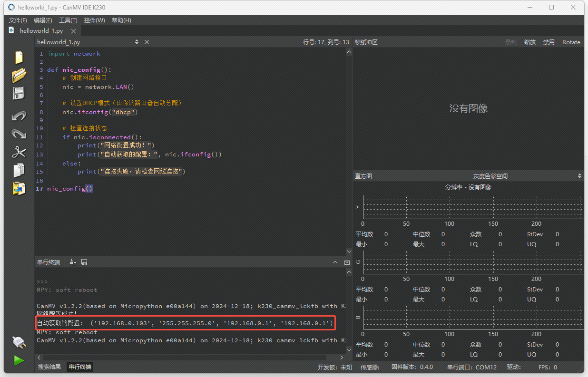Click the nic.ifconfig("dhcp") line
This screenshot has width=588, height=377.
(x=100, y=112)
